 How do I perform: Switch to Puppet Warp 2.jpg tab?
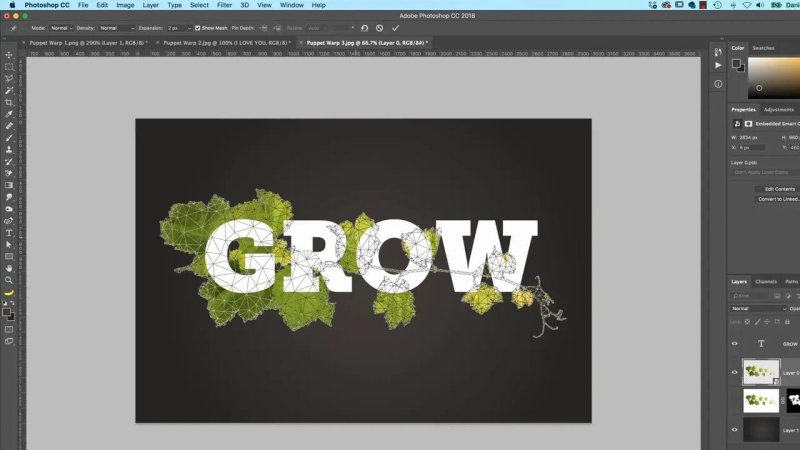coord(227,43)
